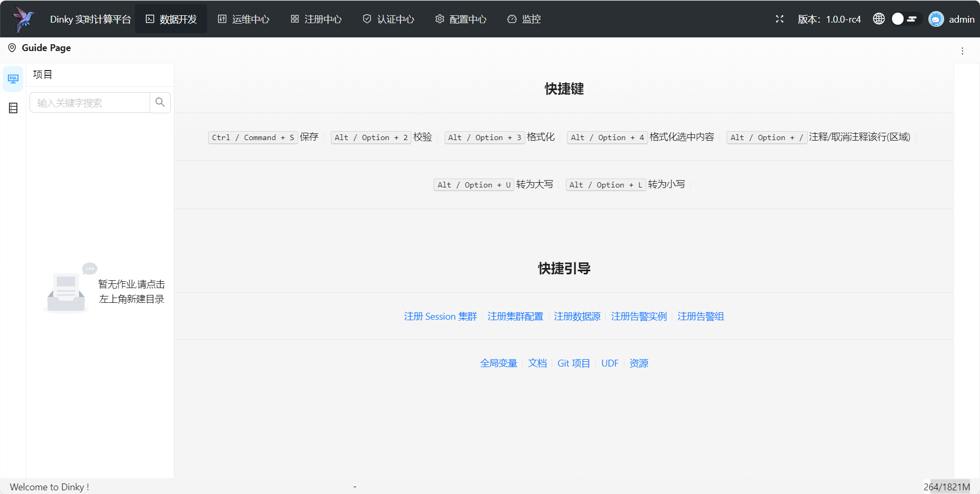The width and height of the screenshot is (980, 494).
Task: Click the 版本: 1.0.0-rc4 version text
Action: 829,19
